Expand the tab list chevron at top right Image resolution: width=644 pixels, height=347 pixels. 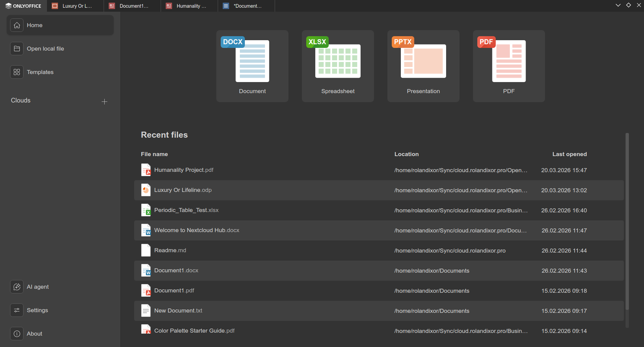tap(618, 5)
